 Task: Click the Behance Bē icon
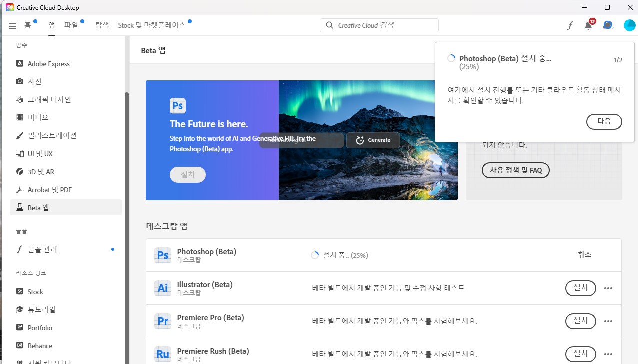[x=20, y=345]
